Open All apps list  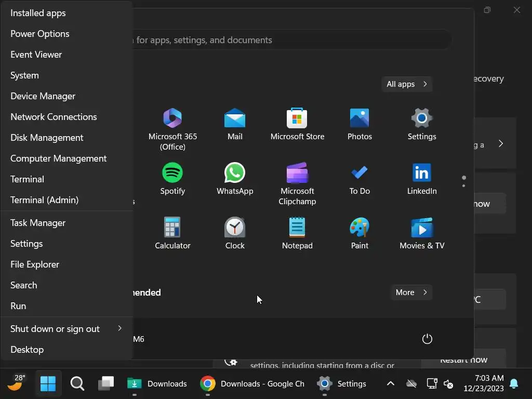click(407, 84)
